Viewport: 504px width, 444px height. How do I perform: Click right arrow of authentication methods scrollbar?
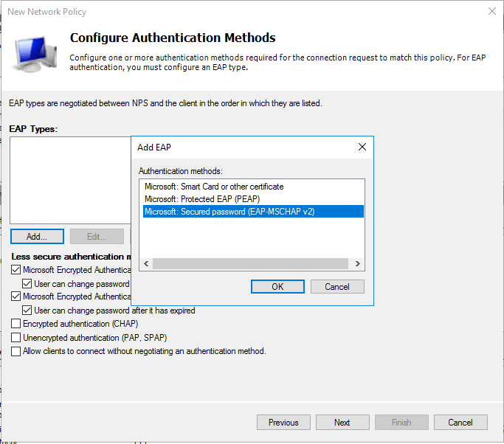pos(358,264)
